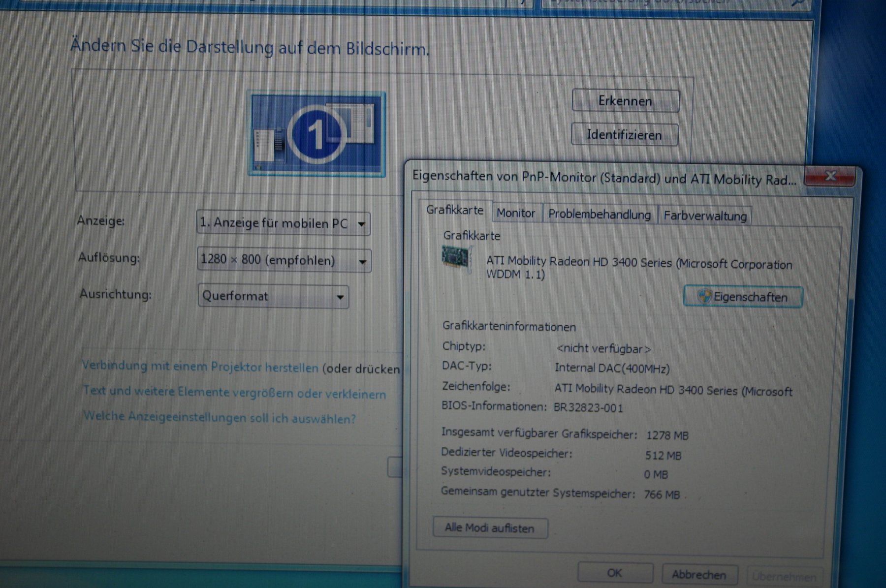Click the Internal DAC(400MHz) value
Viewport: 886px width, 588px height.
pyautogui.click(x=612, y=368)
